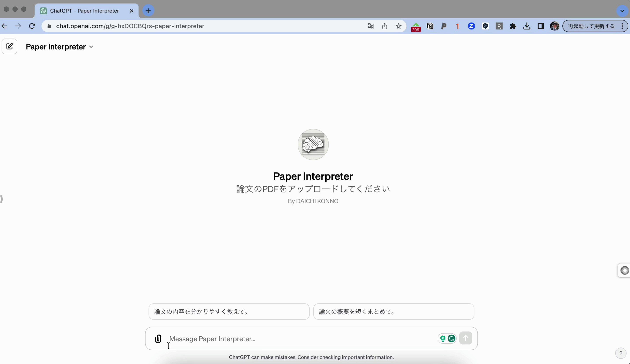The image size is (630, 364).
Task: Open the tab search dropdown chevron
Action: pyautogui.click(x=622, y=11)
